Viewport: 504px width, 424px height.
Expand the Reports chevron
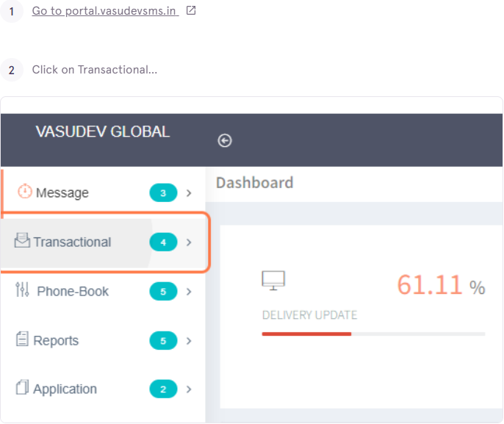click(x=189, y=341)
